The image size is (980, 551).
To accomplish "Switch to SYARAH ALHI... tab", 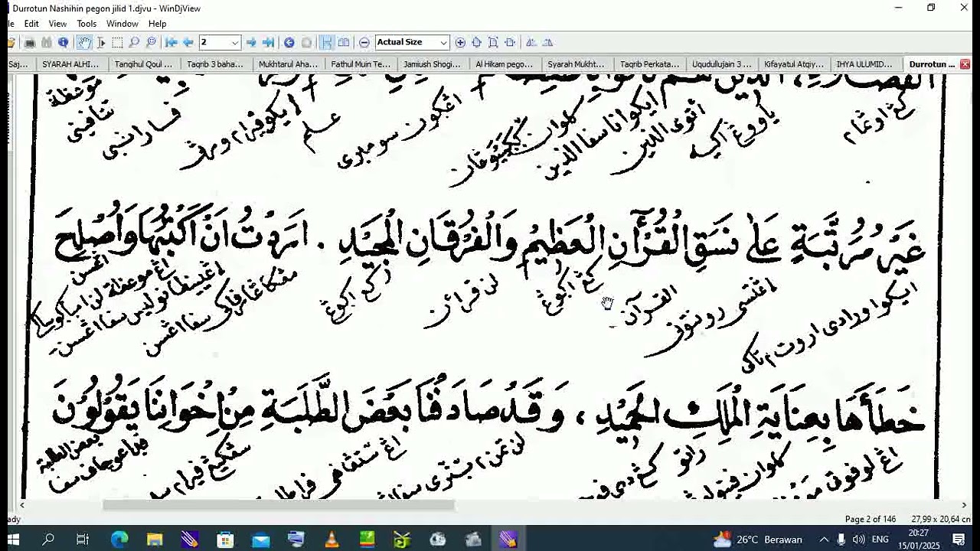I will (70, 64).
